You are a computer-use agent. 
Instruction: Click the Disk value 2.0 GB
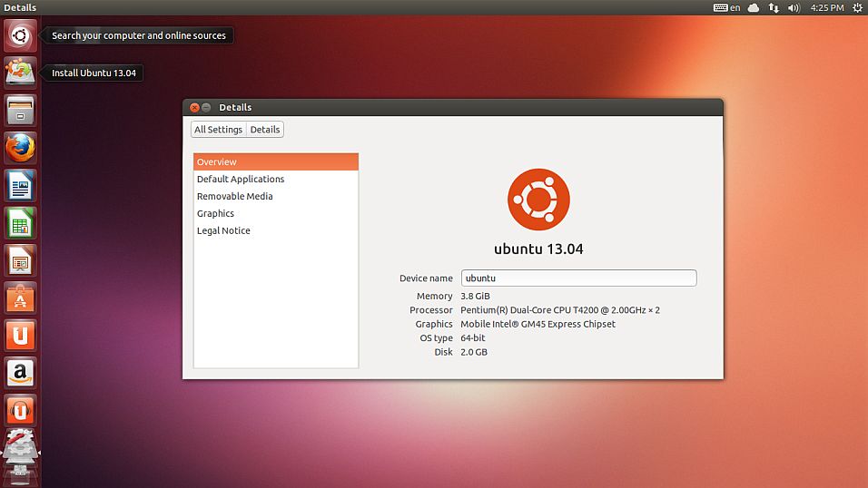[x=474, y=352]
